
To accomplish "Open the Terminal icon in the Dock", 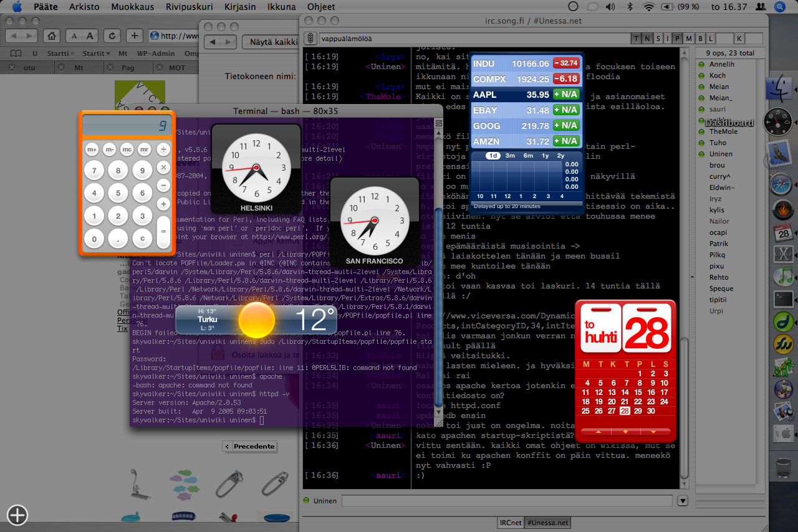I will pyautogui.click(x=782, y=299).
